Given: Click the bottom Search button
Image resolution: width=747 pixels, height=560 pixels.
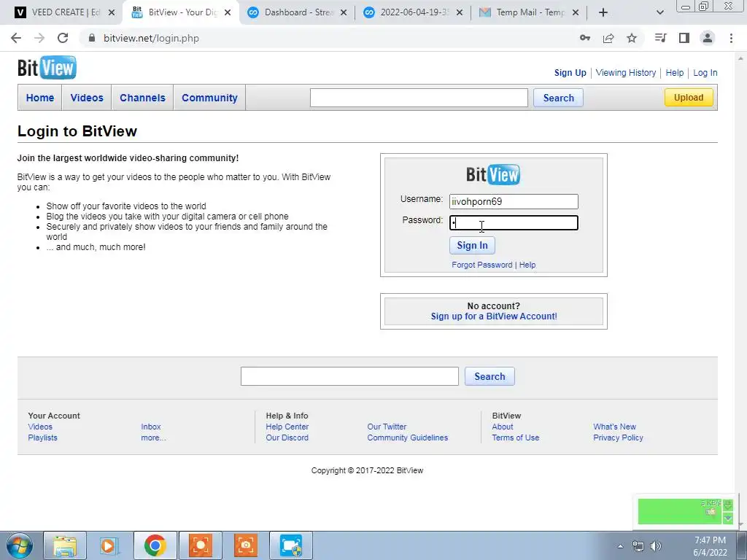Looking at the screenshot, I should tap(489, 376).
